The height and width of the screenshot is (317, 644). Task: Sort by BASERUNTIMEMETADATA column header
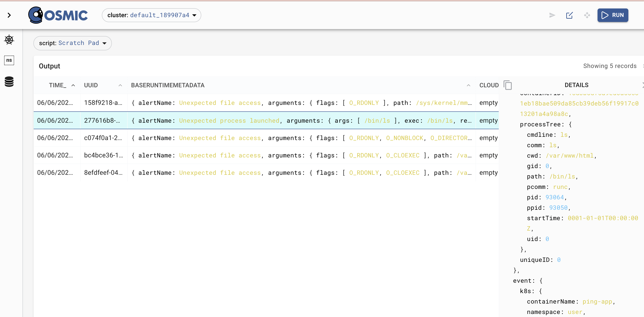[168, 85]
